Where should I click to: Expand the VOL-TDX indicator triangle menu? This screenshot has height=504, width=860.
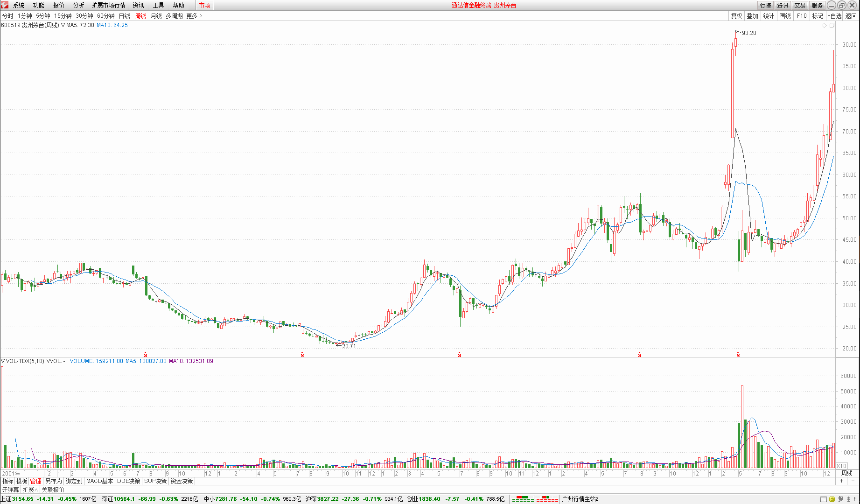click(x=3, y=361)
